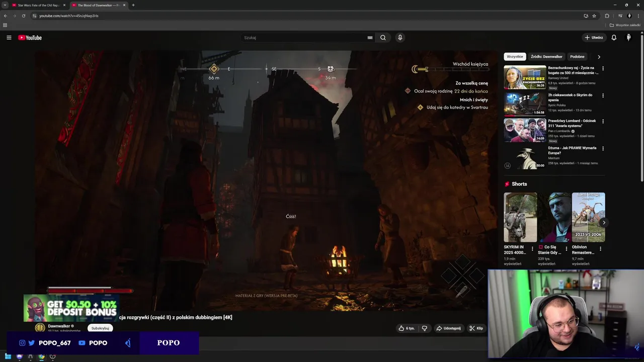Image resolution: width=644 pixels, height=362 pixels.
Task: Open the Dawnwalker channel avatar
Action: 40,328
